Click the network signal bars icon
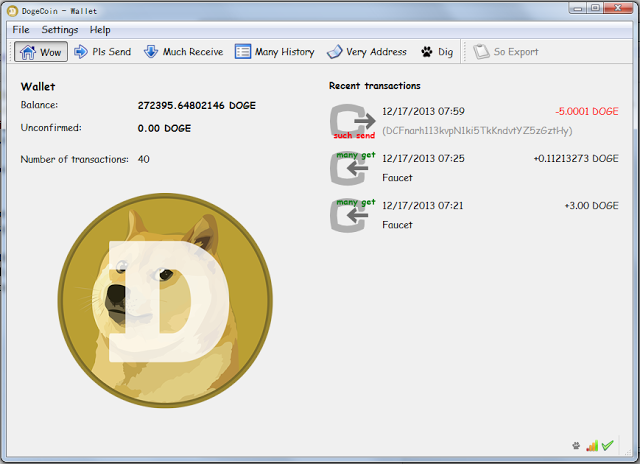 pos(591,446)
